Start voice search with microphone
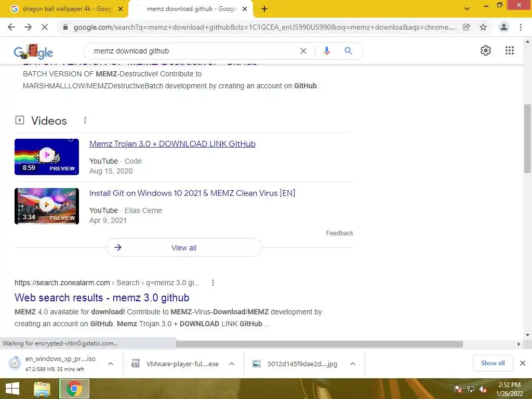The width and height of the screenshot is (532, 399). pyautogui.click(x=326, y=51)
